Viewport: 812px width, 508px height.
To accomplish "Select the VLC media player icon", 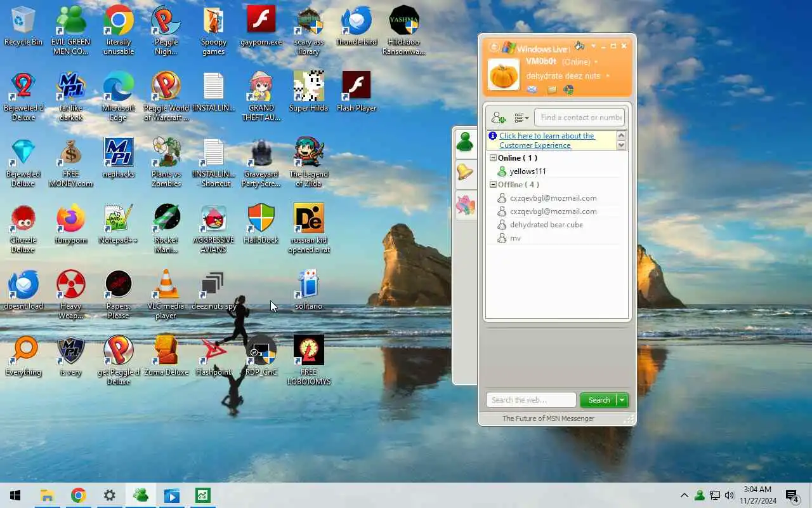I will [x=166, y=295].
